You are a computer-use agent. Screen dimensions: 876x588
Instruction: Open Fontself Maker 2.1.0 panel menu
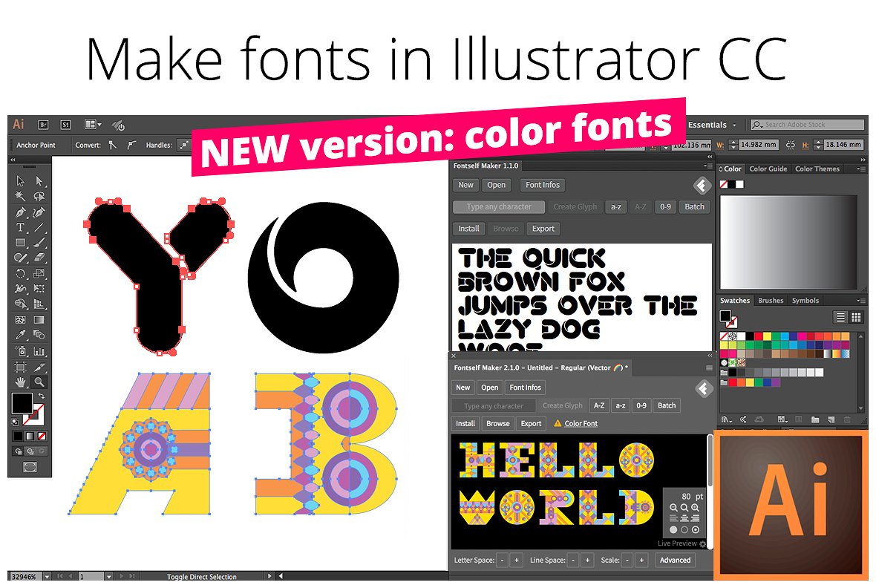click(709, 367)
